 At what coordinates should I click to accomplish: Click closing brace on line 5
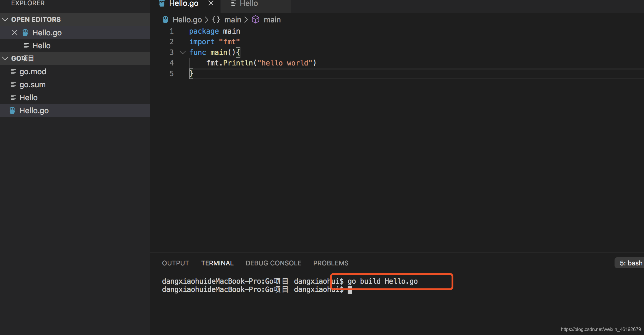pyautogui.click(x=191, y=73)
